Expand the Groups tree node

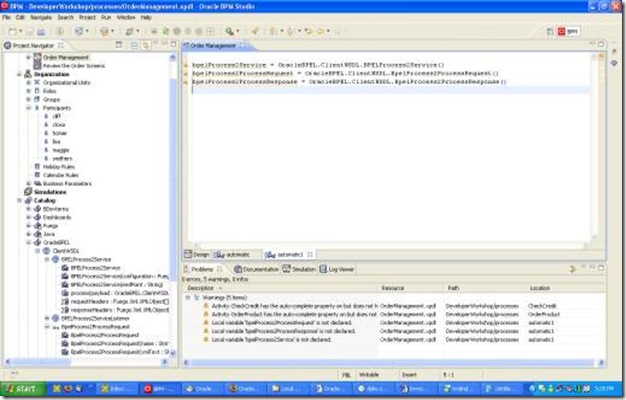tap(28, 99)
